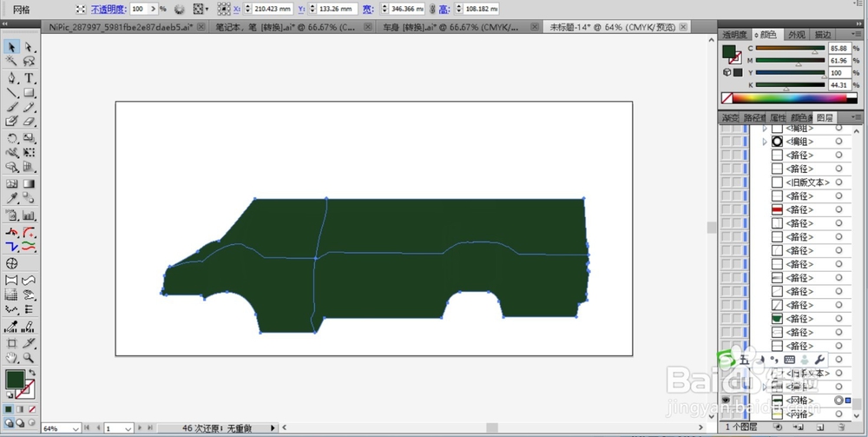868x437 pixels.
Task: Open 属性 panel tab
Action: 778,117
